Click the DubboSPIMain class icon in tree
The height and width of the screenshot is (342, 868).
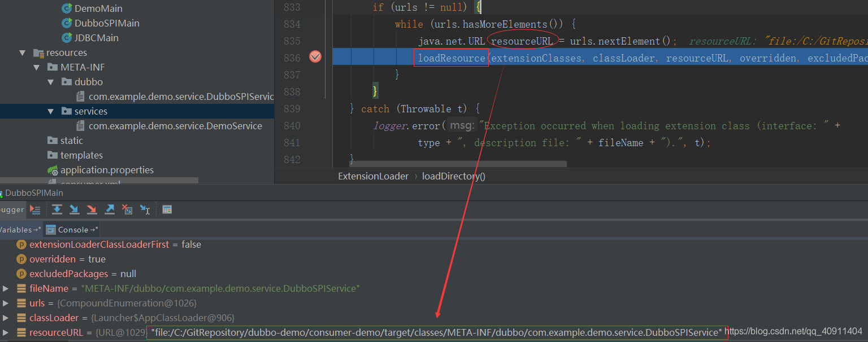click(x=67, y=23)
